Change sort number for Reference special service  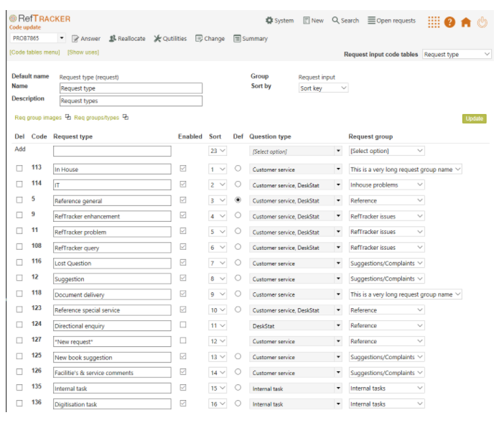click(x=218, y=310)
